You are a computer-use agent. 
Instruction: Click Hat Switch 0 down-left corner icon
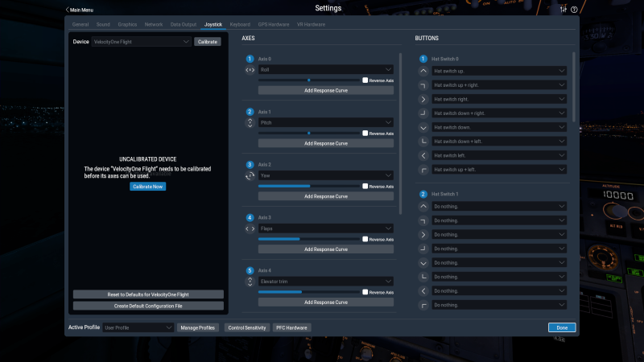[423, 142]
